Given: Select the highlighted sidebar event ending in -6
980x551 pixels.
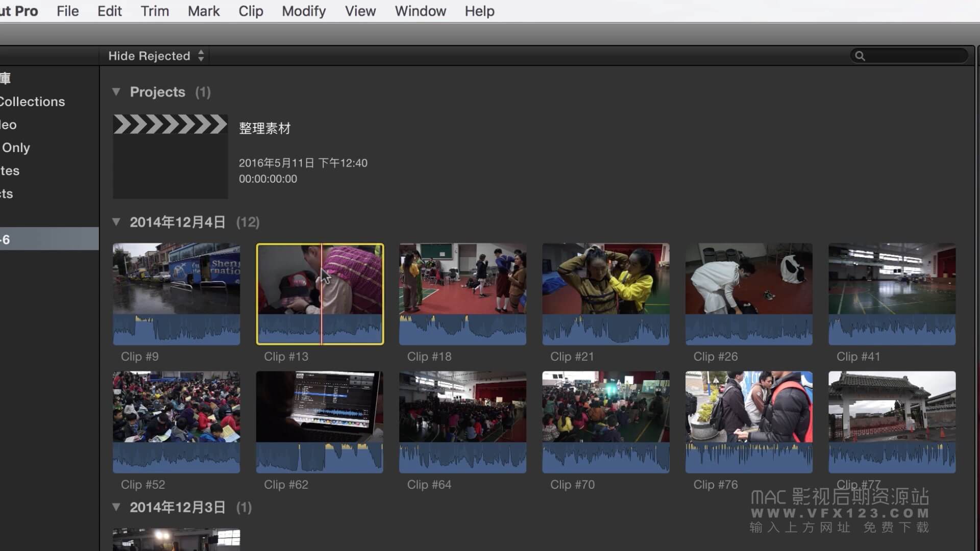Looking at the screenshot, I should [50, 239].
